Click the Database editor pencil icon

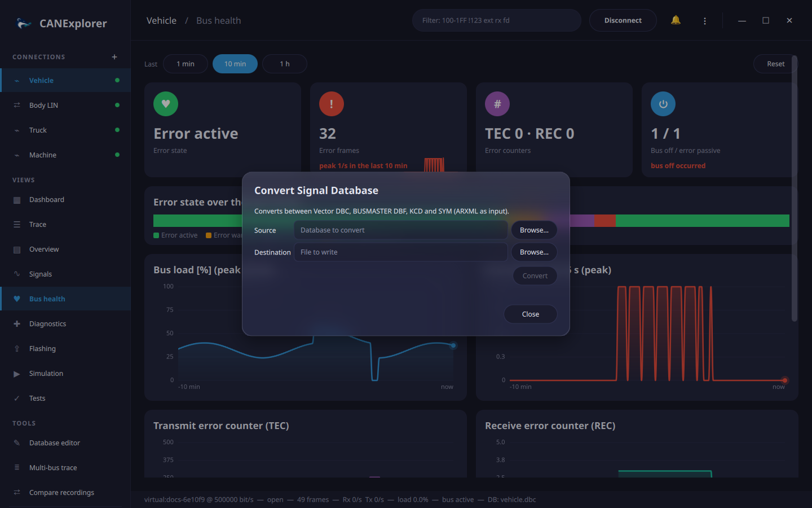tap(17, 443)
